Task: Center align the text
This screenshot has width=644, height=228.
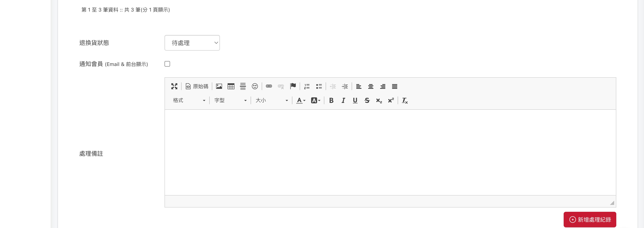Action: click(371, 86)
